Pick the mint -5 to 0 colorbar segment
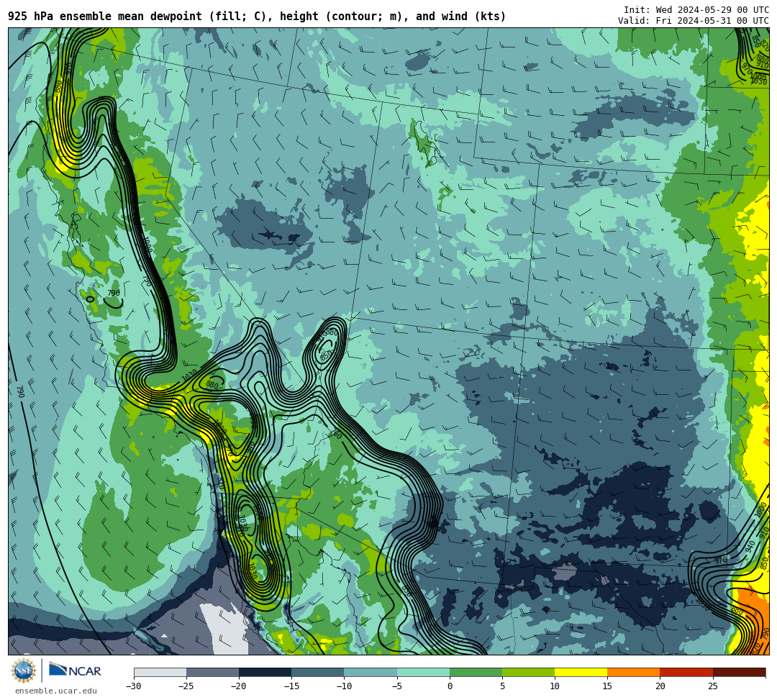This screenshot has width=777, height=700. (423, 673)
